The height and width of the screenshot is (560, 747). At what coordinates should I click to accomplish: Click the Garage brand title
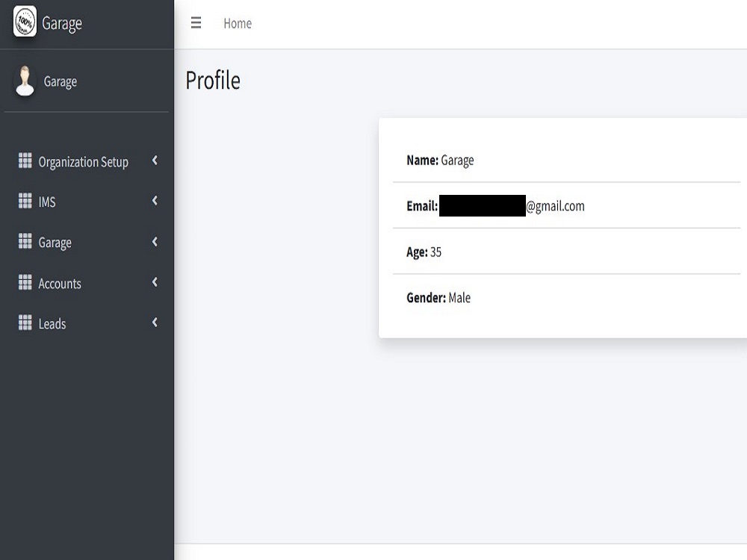pyautogui.click(x=62, y=23)
